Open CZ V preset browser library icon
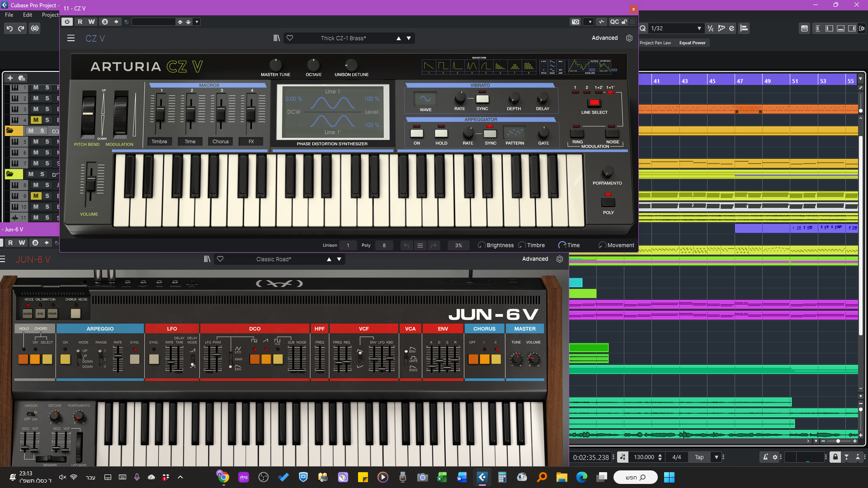This screenshot has width=868, height=488. [x=277, y=38]
